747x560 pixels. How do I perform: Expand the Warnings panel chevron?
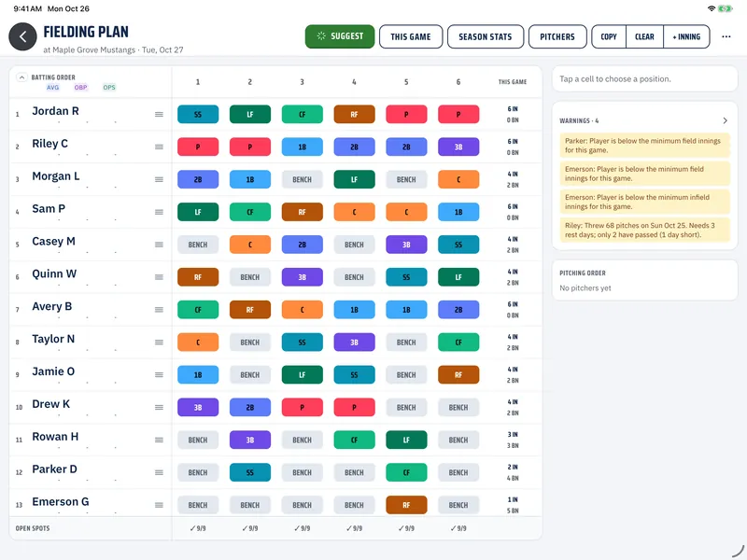[726, 120]
